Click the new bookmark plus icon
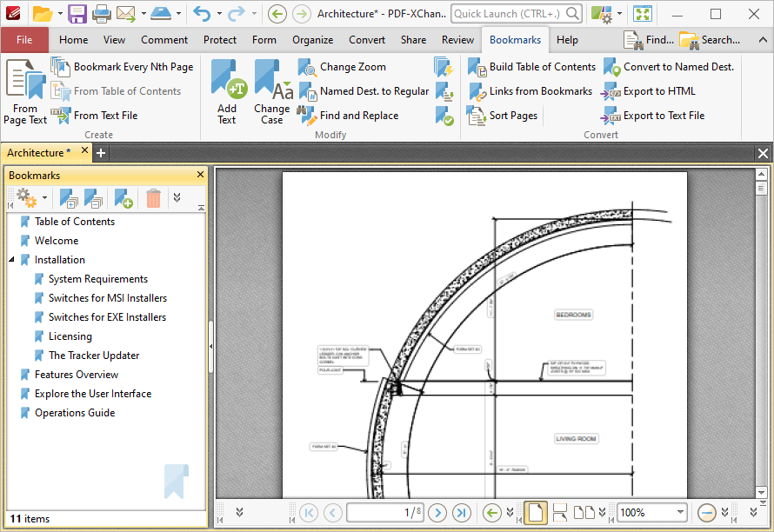The width and height of the screenshot is (774, 532). coord(123,198)
